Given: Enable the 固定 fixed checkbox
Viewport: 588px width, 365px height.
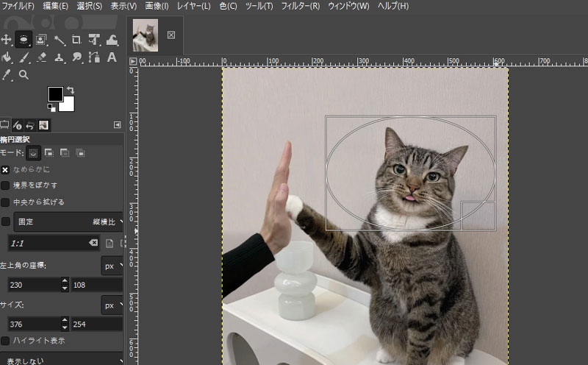Looking at the screenshot, I should tap(5, 222).
